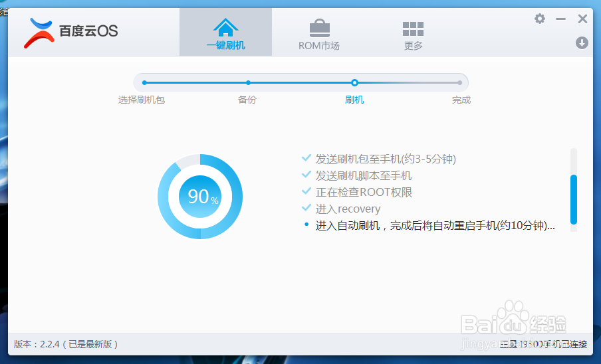The width and height of the screenshot is (601, 364).
Task: Open the 更多 tab
Action: tap(414, 36)
